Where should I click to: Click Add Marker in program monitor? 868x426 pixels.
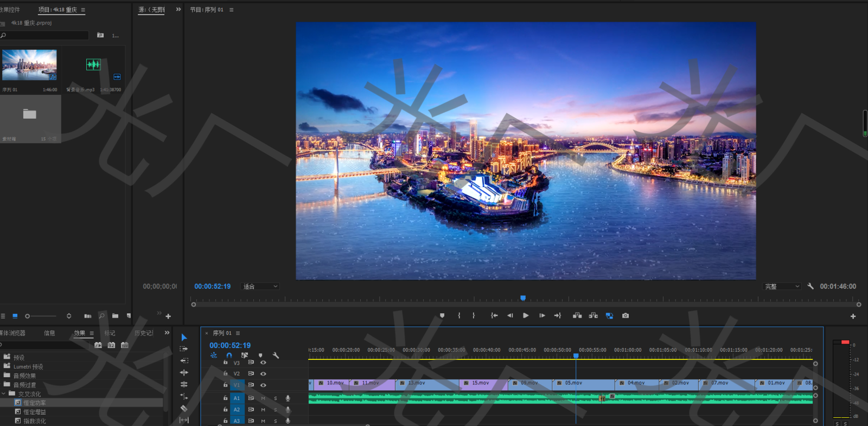(x=442, y=315)
